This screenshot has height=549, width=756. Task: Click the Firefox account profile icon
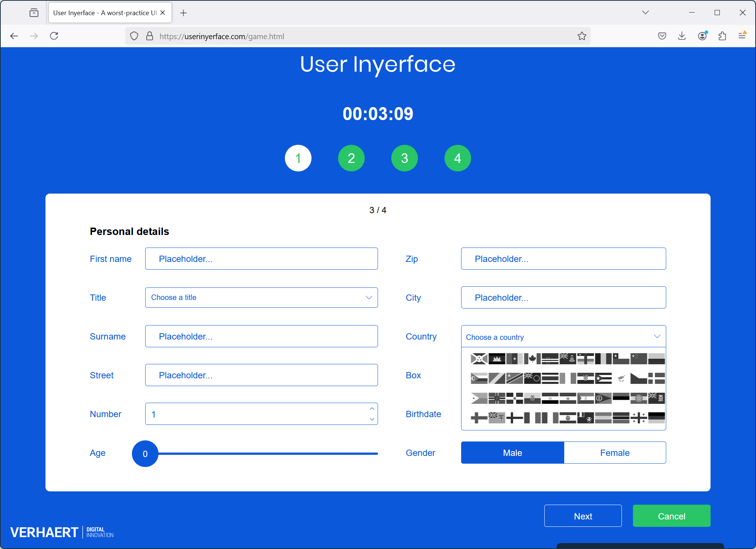(x=702, y=36)
